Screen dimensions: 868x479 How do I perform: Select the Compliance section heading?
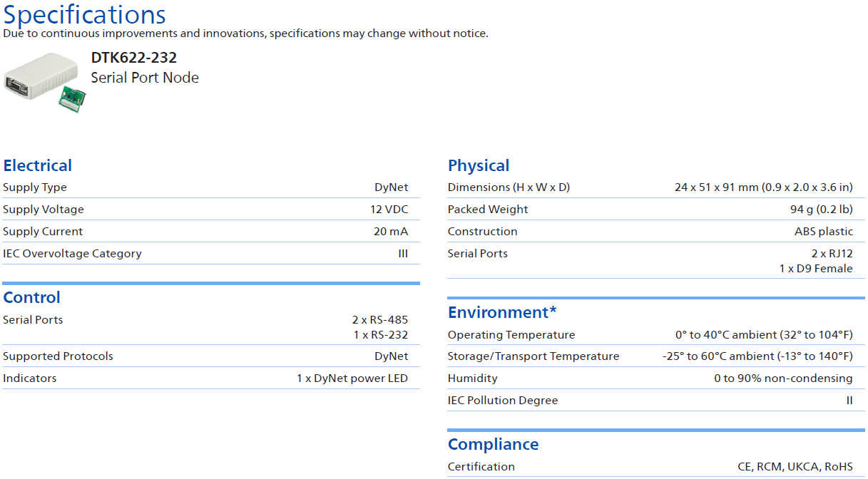(x=493, y=444)
